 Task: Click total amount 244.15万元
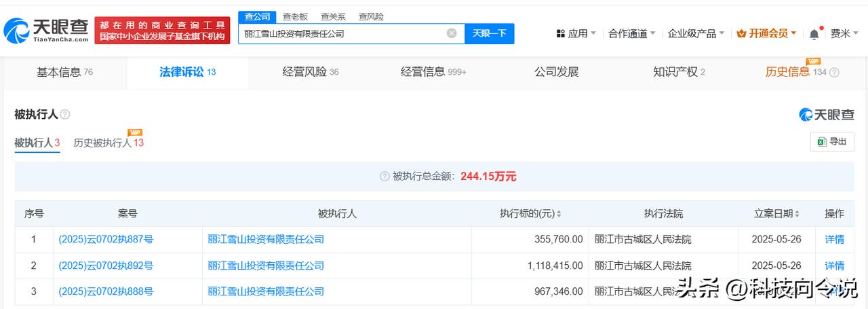coord(488,176)
